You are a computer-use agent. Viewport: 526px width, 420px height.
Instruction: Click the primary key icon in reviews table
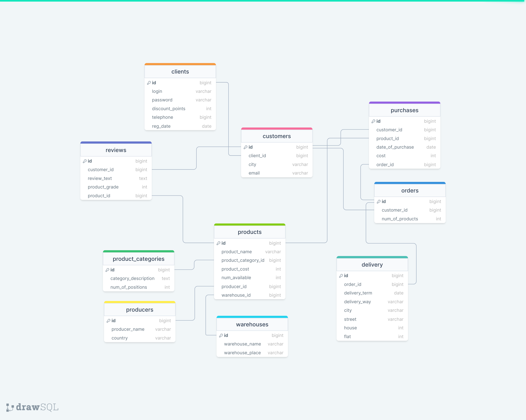click(x=85, y=161)
